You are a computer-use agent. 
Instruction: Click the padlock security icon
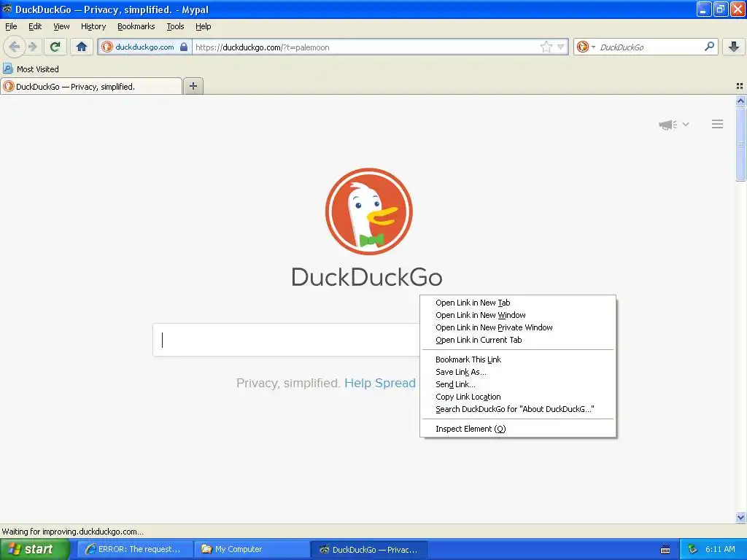(x=183, y=47)
